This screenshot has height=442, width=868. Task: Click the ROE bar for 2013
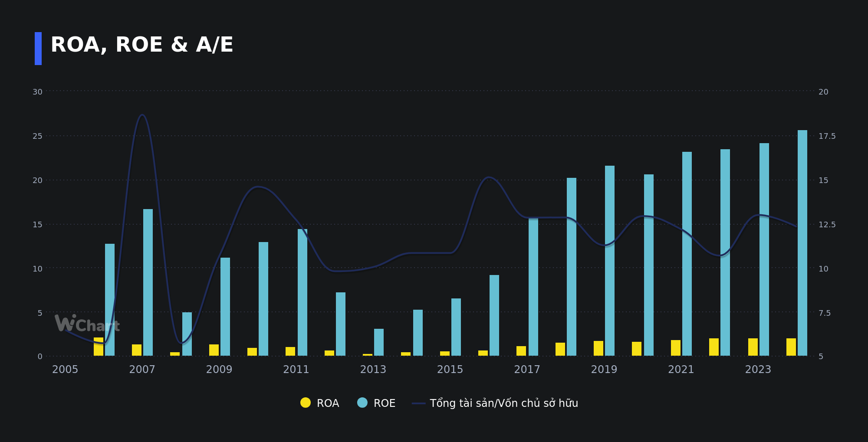379,342
